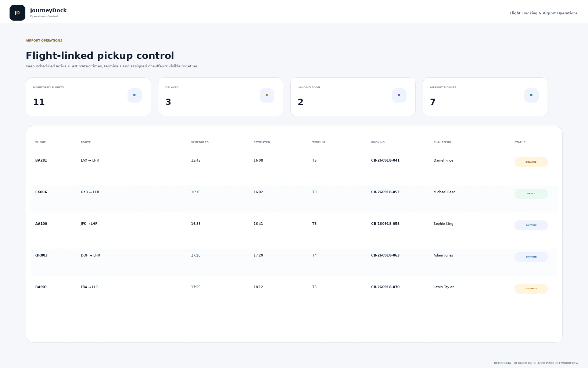Click the Estimated column header
The height and width of the screenshot is (368, 588).
click(x=262, y=142)
